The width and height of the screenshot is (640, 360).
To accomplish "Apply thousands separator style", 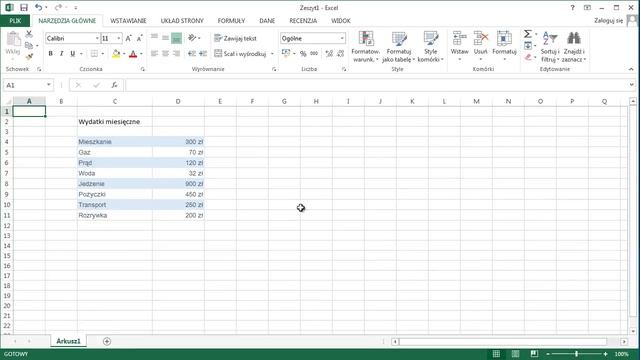I will coord(314,53).
